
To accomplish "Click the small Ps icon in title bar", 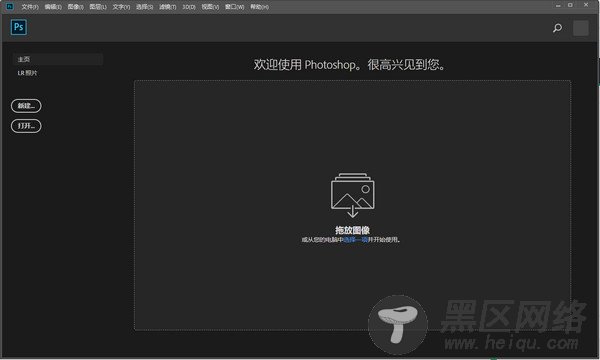I will point(10,6).
